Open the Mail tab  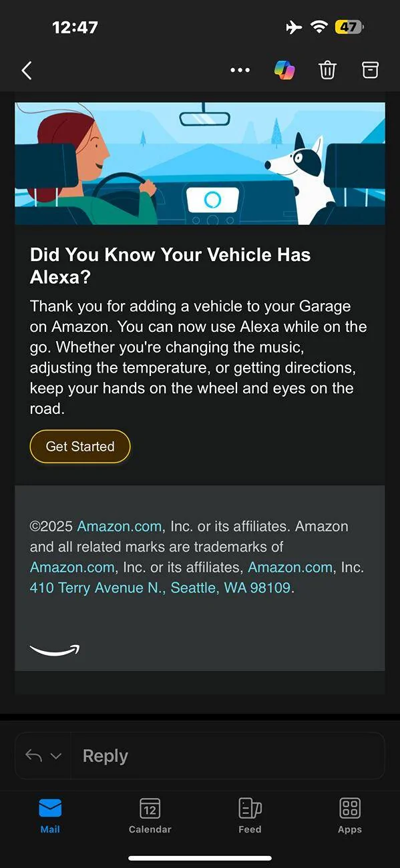click(49, 815)
